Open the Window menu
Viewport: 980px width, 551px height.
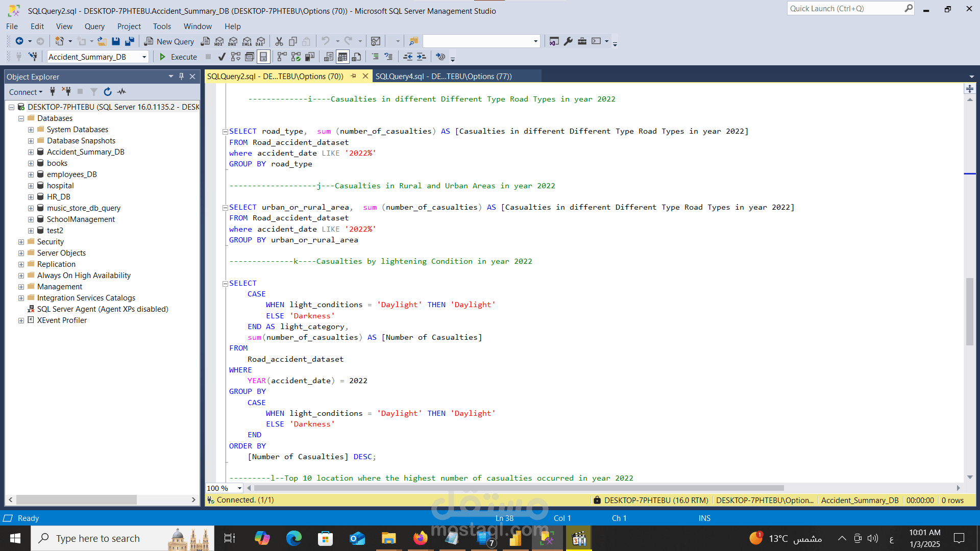(198, 27)
